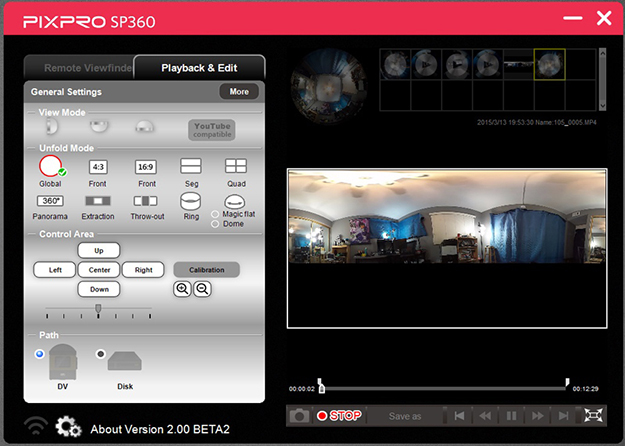Choose the 4:3 Front unfold mode
Viewport: 625px width, 446px height.
point(98,167)
